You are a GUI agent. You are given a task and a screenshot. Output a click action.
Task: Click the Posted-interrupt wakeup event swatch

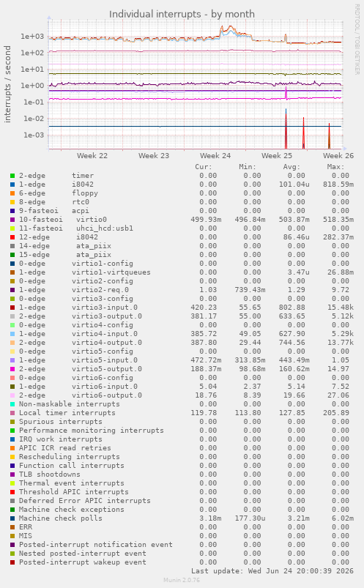click(x=12, y=562)
